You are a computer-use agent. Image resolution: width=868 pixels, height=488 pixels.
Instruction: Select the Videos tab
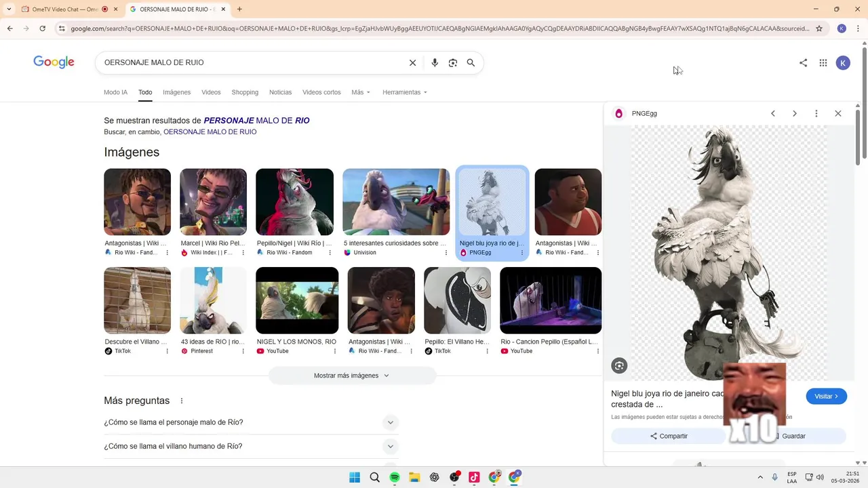tap(211, 92)
